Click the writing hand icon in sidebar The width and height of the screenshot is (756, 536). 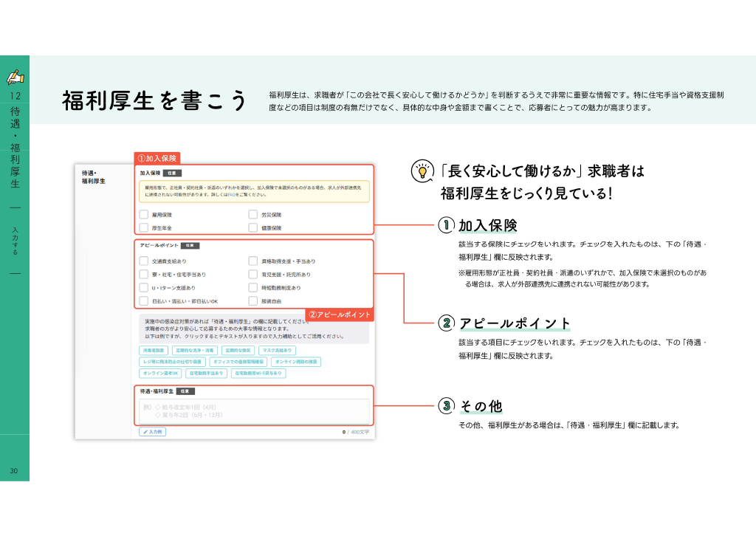click(15, 77)
